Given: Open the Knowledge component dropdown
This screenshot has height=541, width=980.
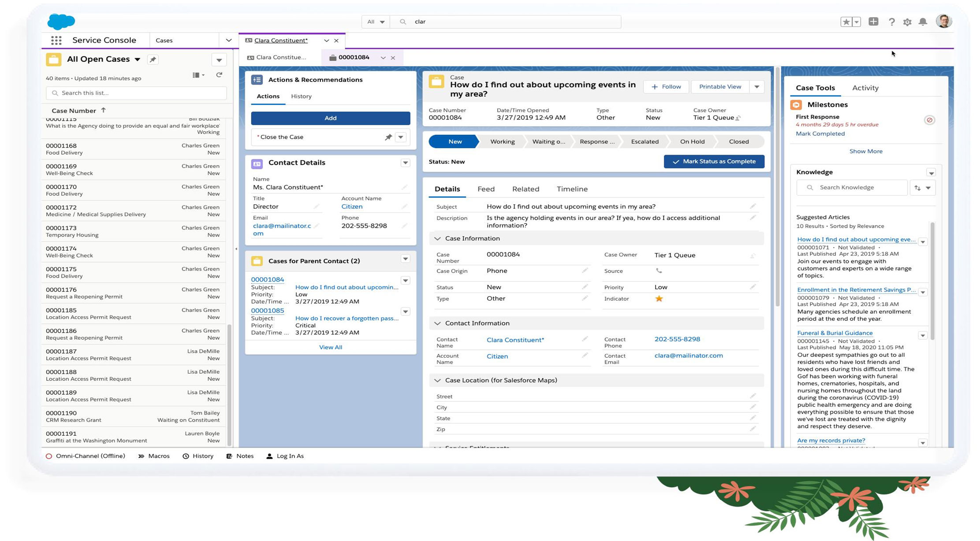Looking at the screenshot, I should pyautogui.click(x=931, y=173).
